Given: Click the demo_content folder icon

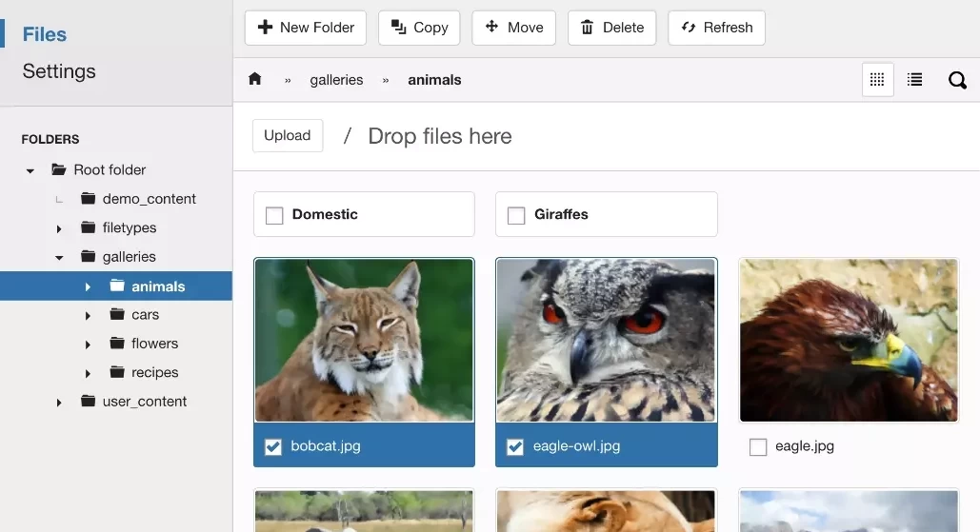Looking at the screenshot, I should tap(89, 199).
